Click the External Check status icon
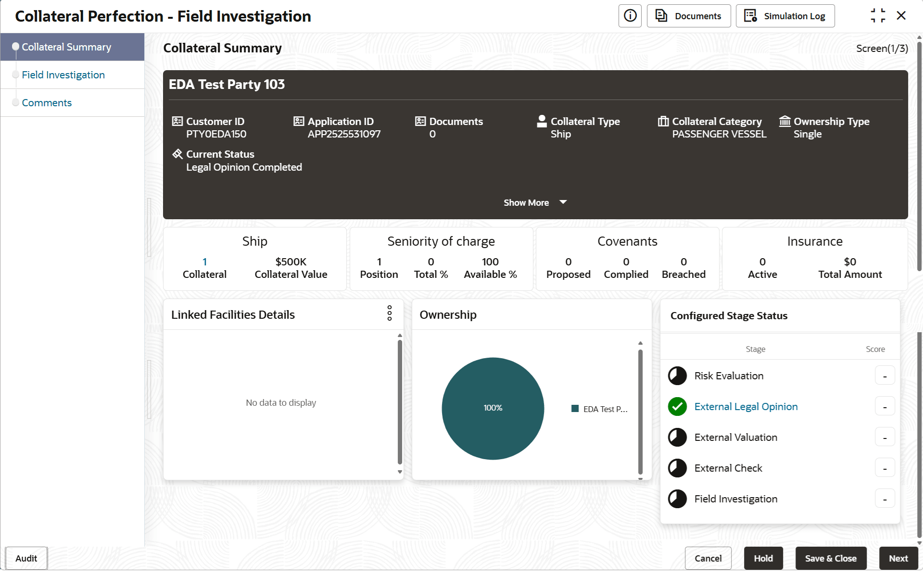 677,468
